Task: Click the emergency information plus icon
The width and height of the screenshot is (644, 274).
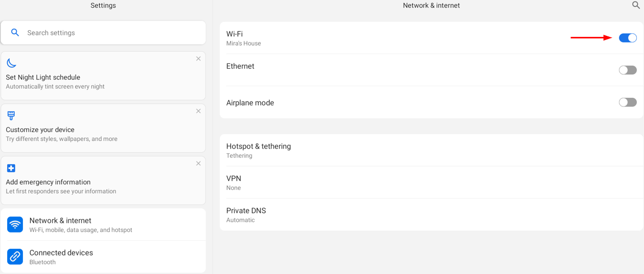Action: coord(11,168)
